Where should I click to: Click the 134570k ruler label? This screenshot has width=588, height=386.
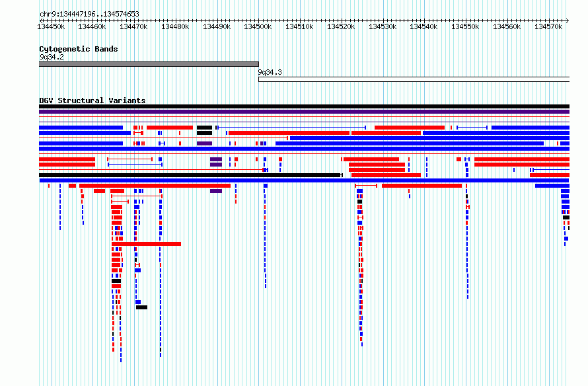[x=548, y=27]
